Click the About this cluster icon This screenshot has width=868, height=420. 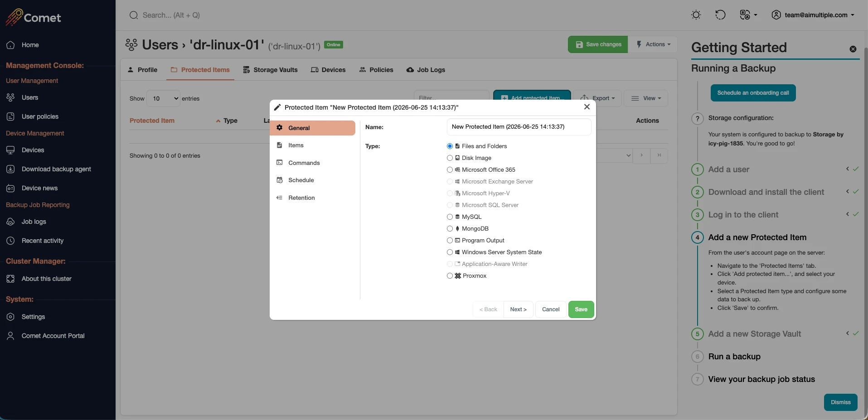click(x=10, y=279)
